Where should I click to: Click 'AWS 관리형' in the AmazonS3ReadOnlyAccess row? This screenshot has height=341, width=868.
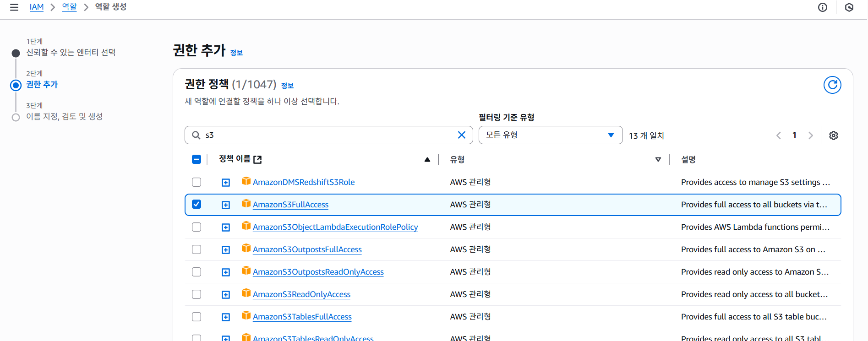click(x=470, y=294)
